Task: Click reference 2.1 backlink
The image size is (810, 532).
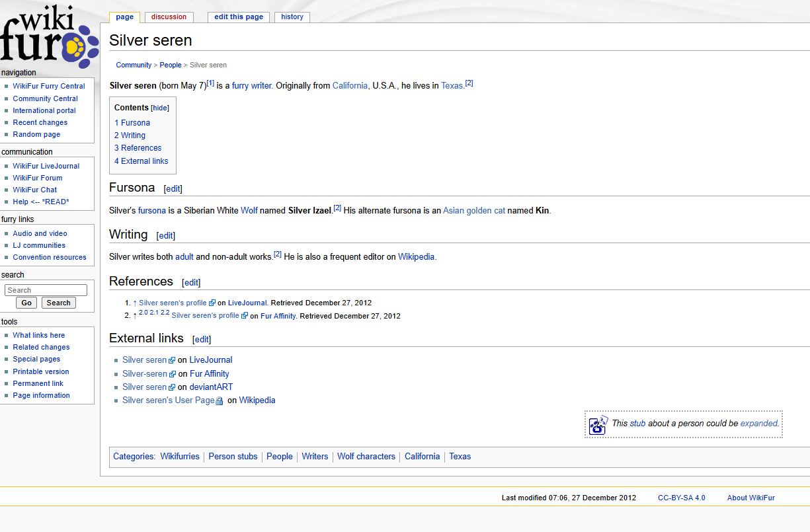Action: (x=154, y=313)
